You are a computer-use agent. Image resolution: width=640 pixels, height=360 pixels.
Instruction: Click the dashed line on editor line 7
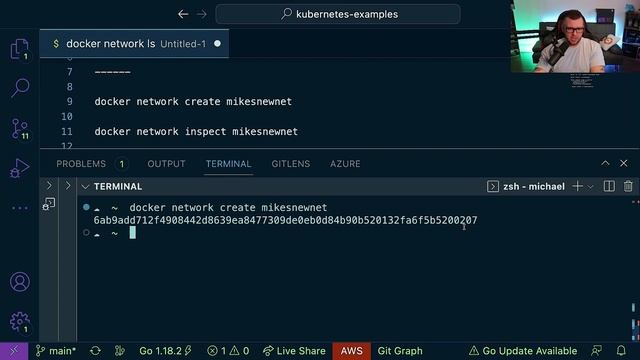[x=112, y=72]
